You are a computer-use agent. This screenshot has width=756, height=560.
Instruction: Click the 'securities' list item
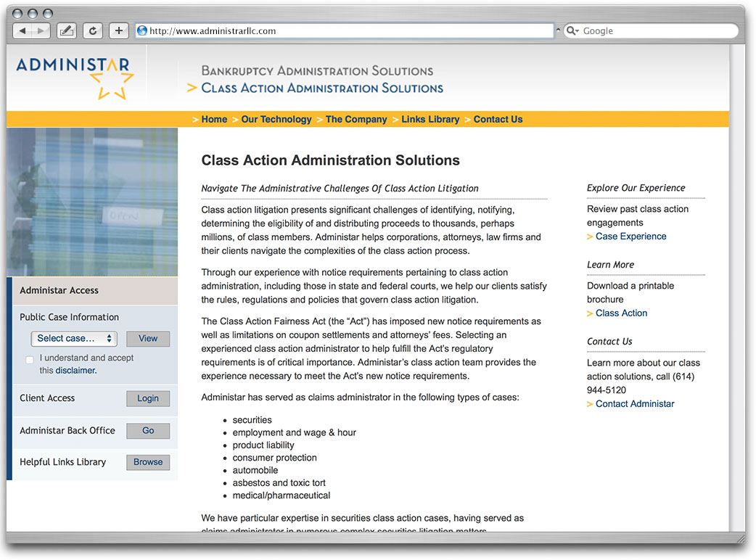pos(252,420)
